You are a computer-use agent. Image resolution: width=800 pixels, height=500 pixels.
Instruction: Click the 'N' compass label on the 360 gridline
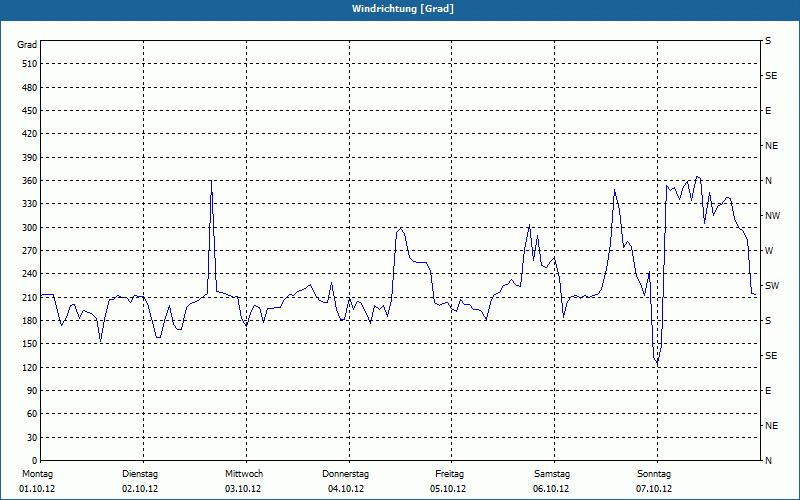768,181
